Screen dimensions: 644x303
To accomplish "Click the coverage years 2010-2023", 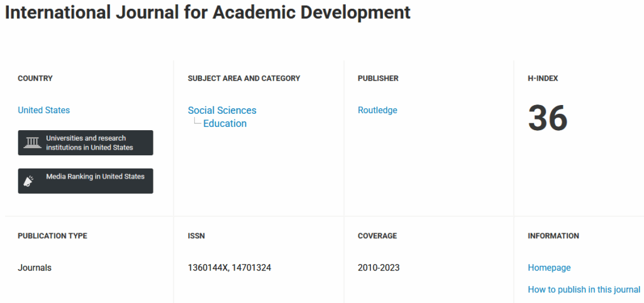I will 379,268.
